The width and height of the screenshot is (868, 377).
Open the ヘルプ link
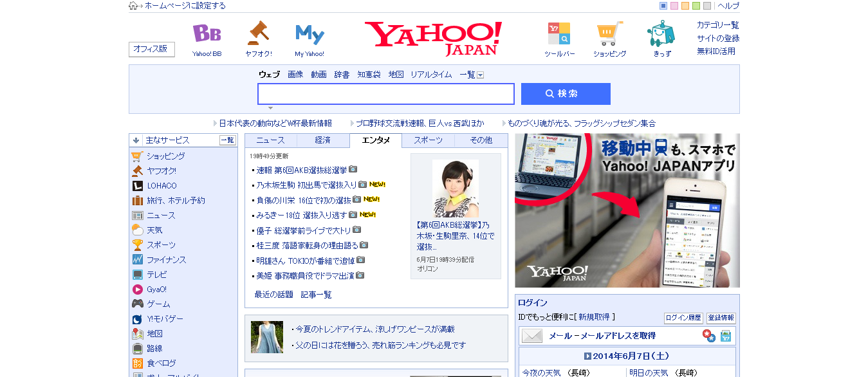coord(728,6)
